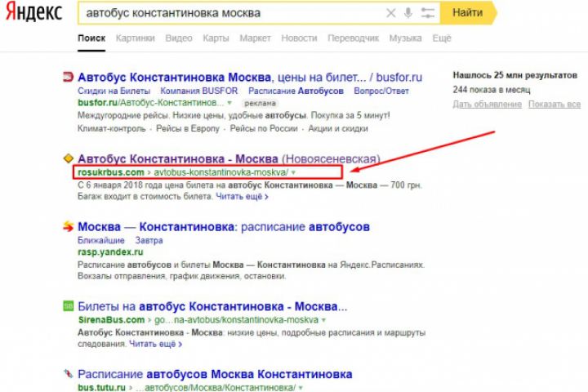
Task: Click the Найти search button
Action: [x=468, y=13]
